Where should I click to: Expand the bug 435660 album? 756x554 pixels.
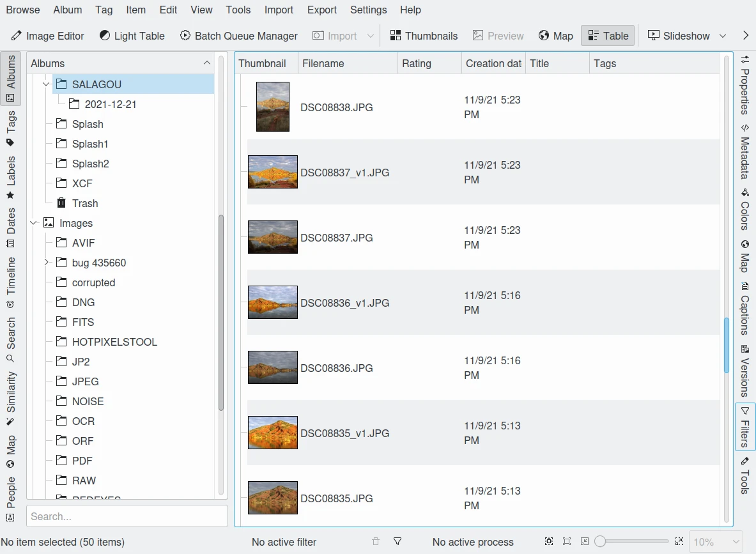pyautogui.click(x=46, y=263)
